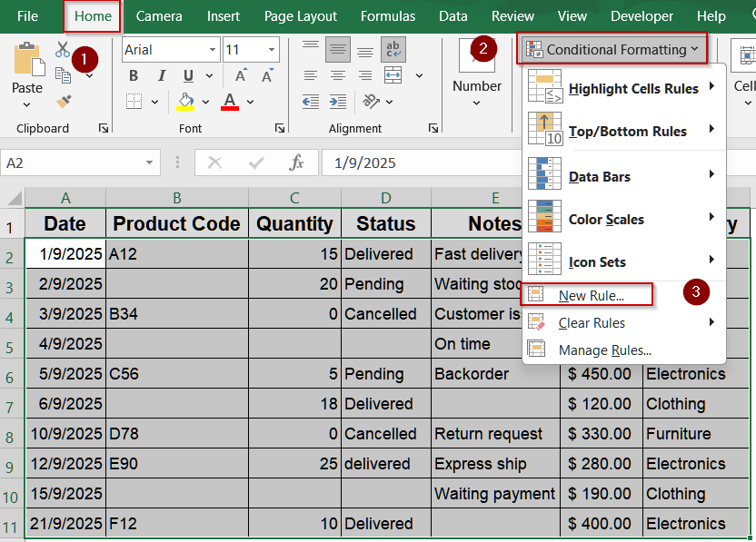Open Top/Bottom Rules submenu
This screenshot has height=542, width=756.
click(623, 130)
